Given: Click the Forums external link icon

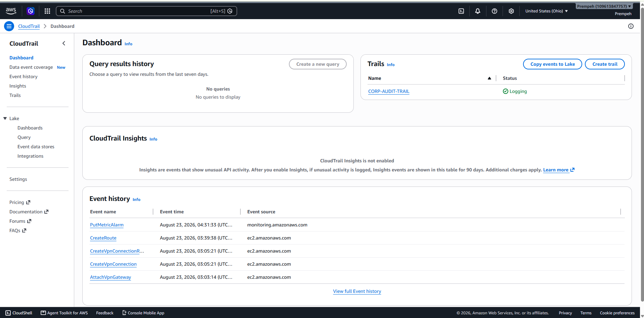Looking at the screenshot, I should tap(29, 221).
